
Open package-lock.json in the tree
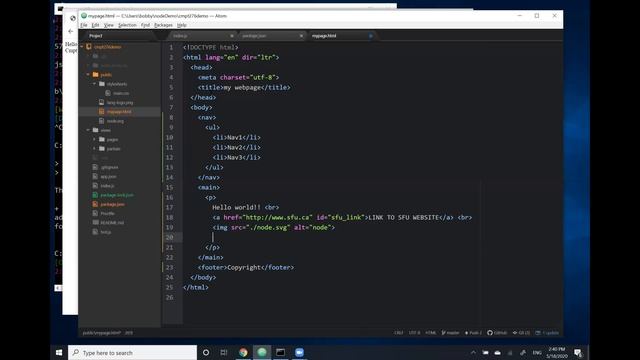point(117,195)
